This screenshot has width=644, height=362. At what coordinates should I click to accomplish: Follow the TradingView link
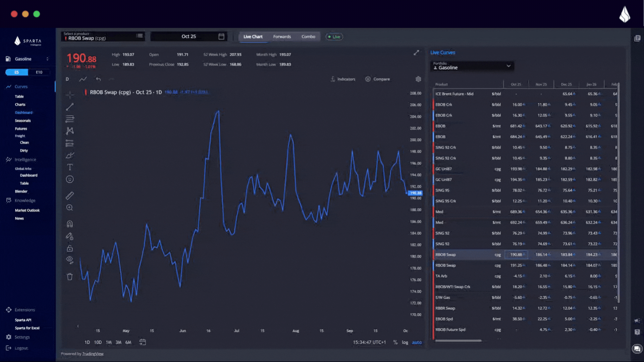(93, 354)
